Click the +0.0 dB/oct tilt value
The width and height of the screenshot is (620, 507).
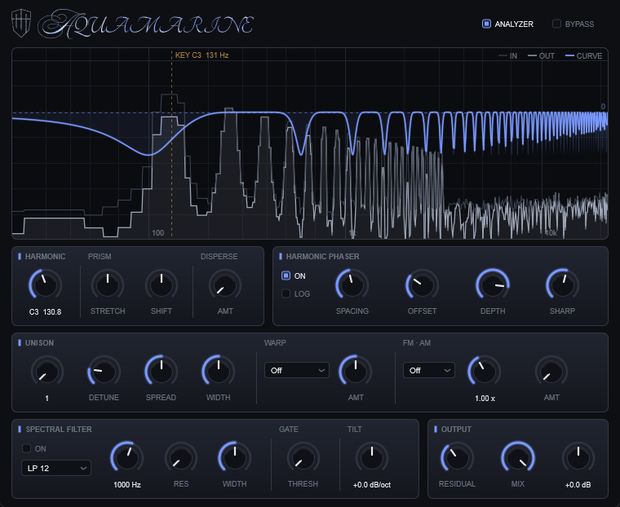click(372, 485)
